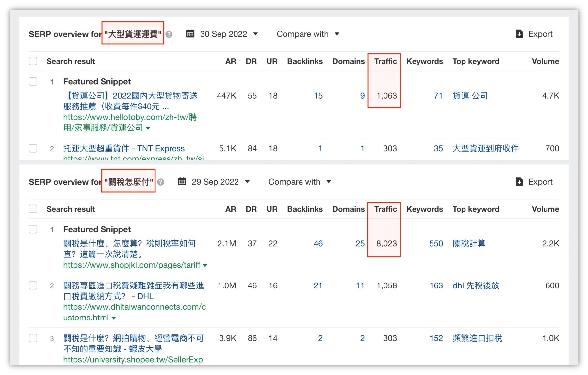Click the "關稅計算" top keyword link
This screenshot has width=588, height=375.
(469, 243)
